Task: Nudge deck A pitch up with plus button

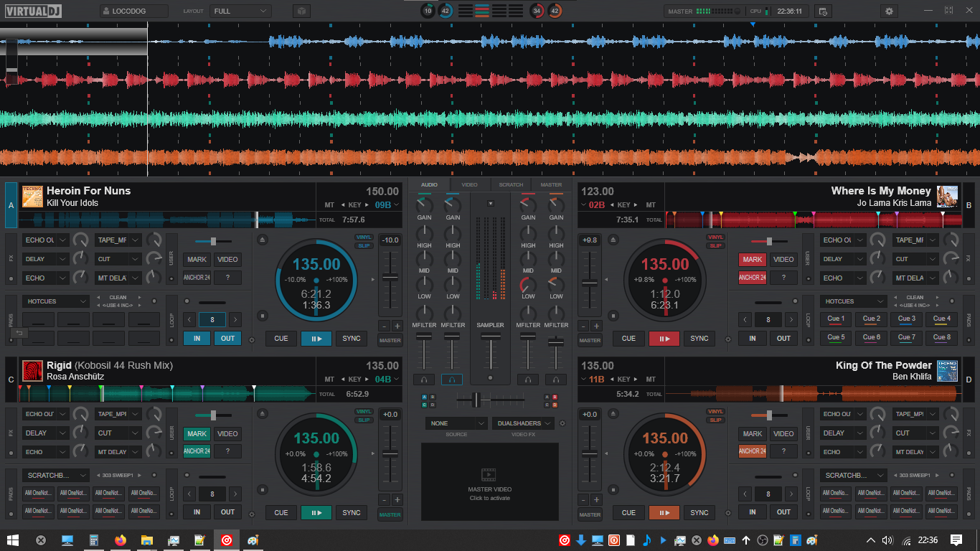Action: (x=397, y=326)
